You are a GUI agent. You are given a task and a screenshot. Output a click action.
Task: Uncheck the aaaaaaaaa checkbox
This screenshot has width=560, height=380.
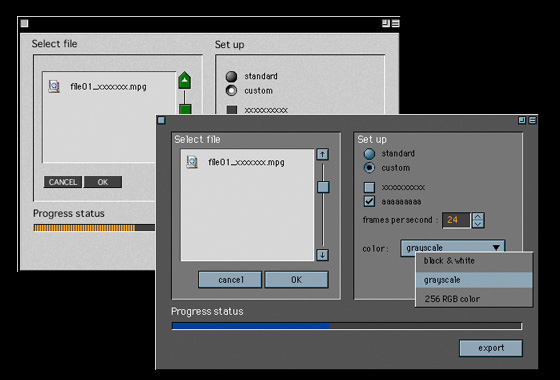click(369, 201)
